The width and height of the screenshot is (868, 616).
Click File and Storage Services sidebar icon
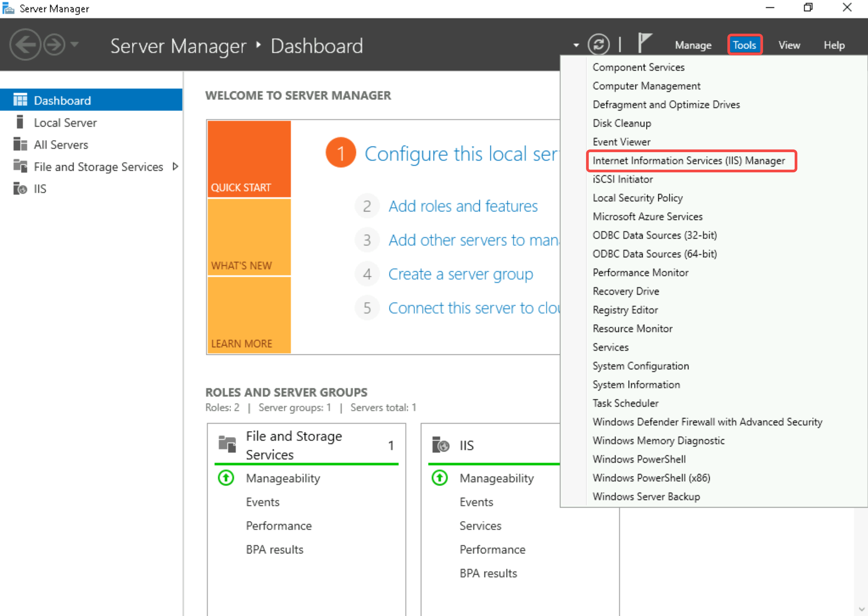[20, 166]
